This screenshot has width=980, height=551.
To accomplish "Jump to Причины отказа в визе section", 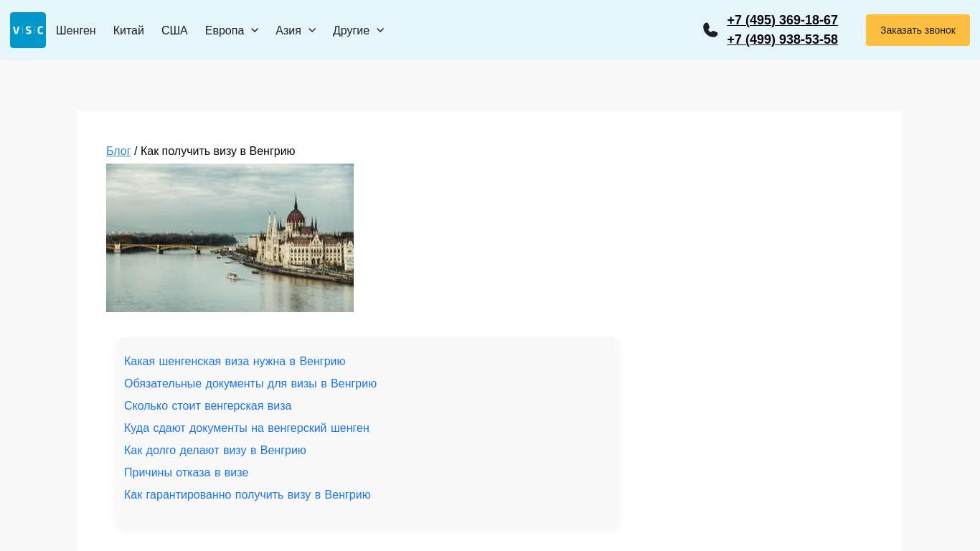I will (x=186, y=472).
